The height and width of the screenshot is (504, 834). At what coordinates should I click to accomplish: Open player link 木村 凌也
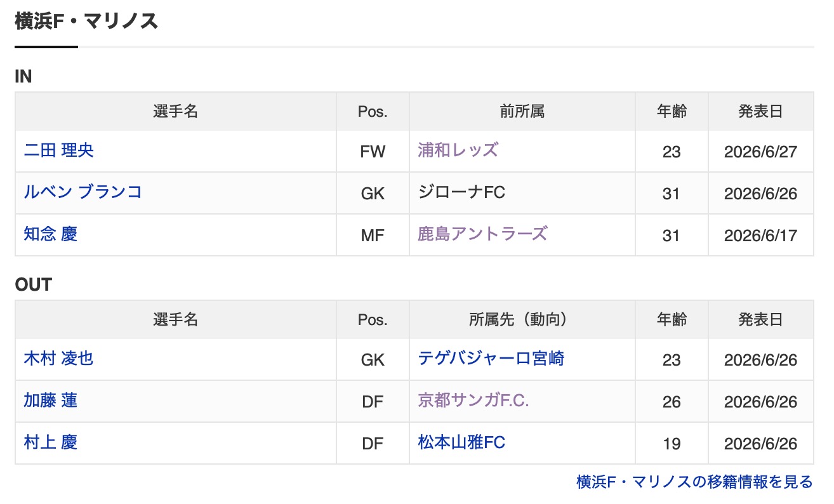pos(58,359)
